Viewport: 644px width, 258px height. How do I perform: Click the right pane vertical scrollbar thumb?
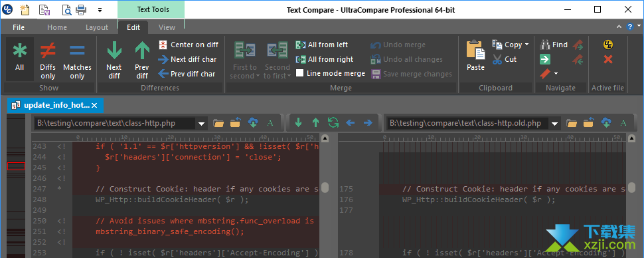631,188
